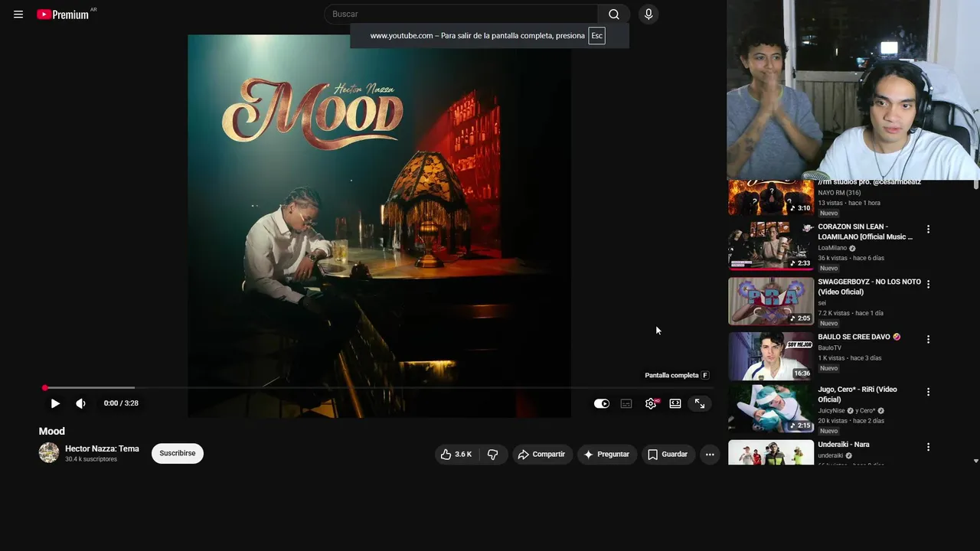Switch to theater mode
Viewport: 980px width, 551px height.
(x=675, y=403)
